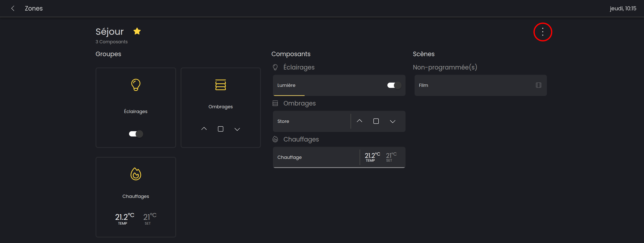Toggle the Éclairages group switch
The height and width of the screenshot is (243, 644).
(136, 134)
